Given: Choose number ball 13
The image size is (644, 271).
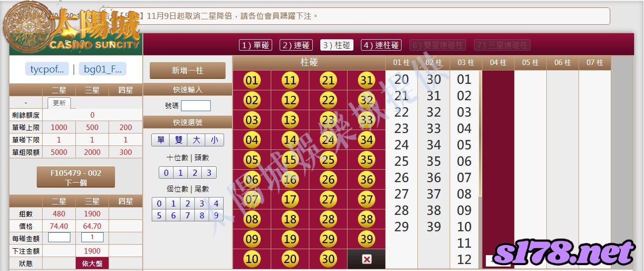Looking at the screenshot, I should click(290, 120).
